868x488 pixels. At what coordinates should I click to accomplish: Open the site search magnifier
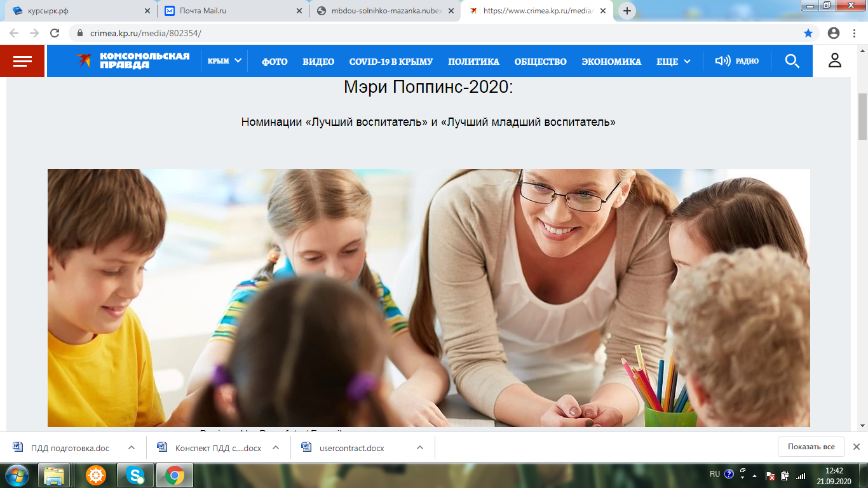(x=792, y=61)
